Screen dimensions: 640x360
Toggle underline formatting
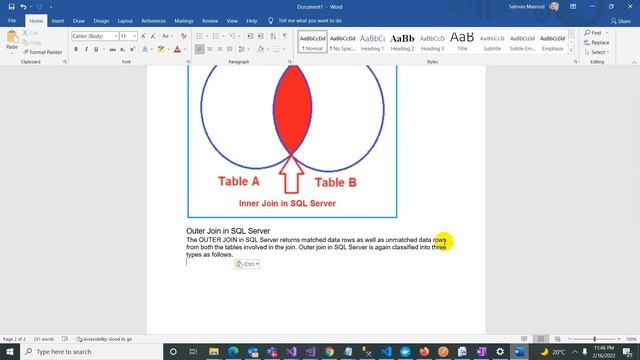[x=96, y=49]
